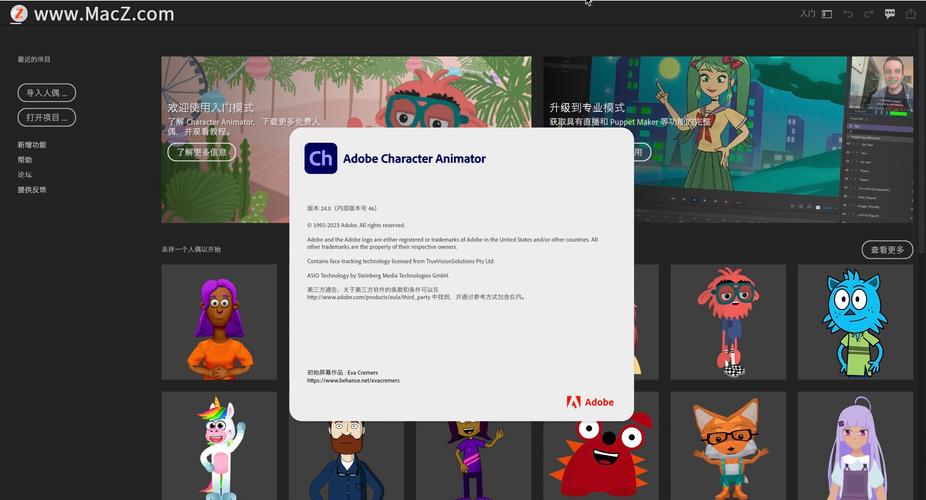Open the 提供反馈 link in sidebar

click(32, 189)
